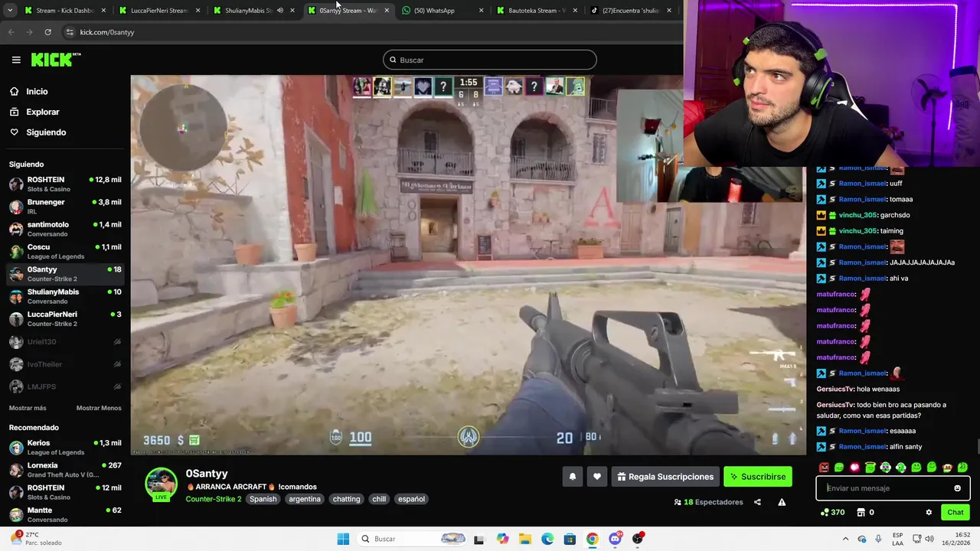This screenshot has height=551, width=980.
Task: Click GersiucsTv 'hola wenaaas' message username
Action: coord(835,389)
